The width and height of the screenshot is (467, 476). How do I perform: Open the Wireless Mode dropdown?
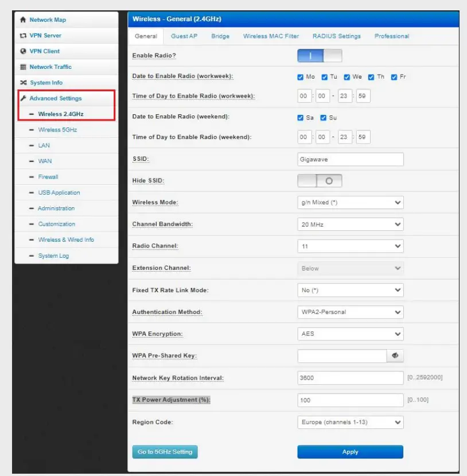click(x=350, y=203)
